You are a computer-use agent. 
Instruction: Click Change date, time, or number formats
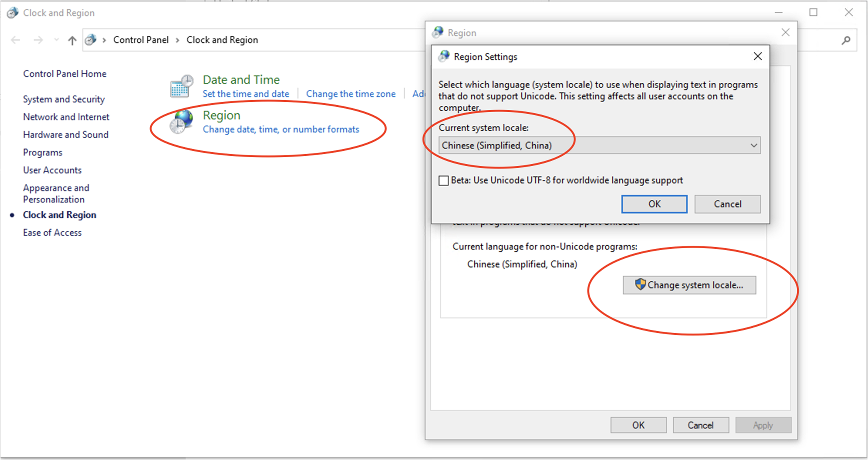[281, 129]
